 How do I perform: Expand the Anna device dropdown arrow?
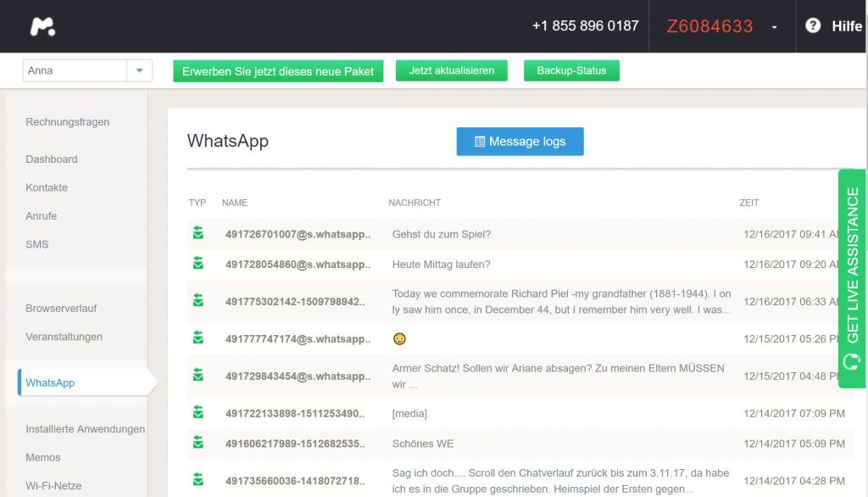[140, 70]
